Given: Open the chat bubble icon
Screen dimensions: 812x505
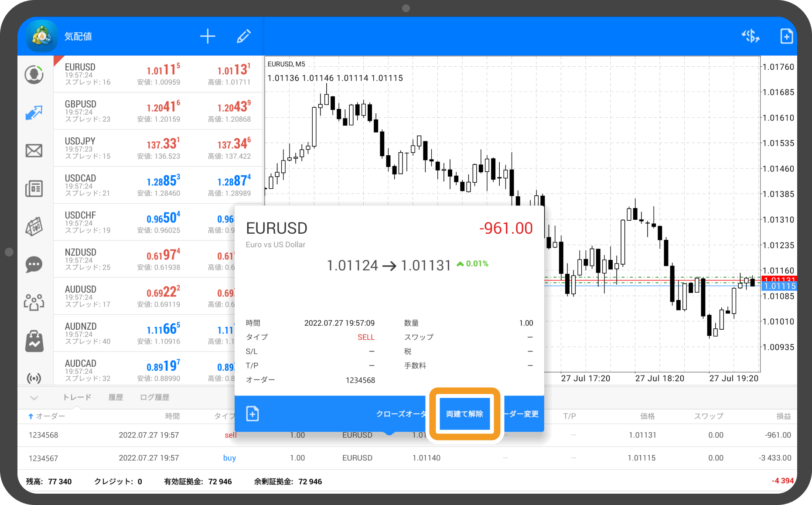Looking at the screenshot, I should click(x=34, y=264).
